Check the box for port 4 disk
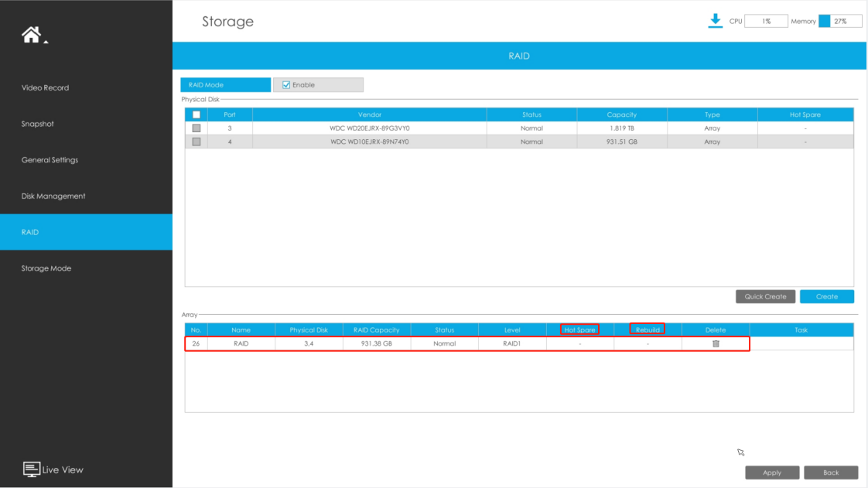Screen dimensions: 868x488 196,142
